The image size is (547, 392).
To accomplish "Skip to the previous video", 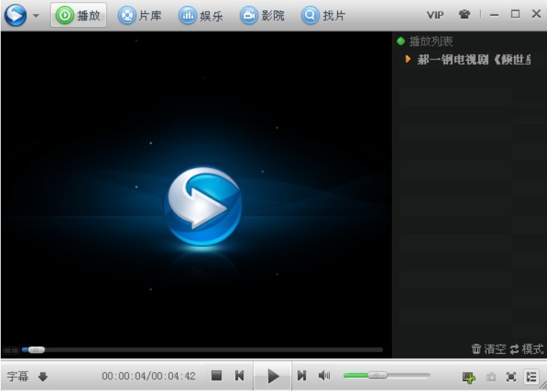I will coord(239,376).
